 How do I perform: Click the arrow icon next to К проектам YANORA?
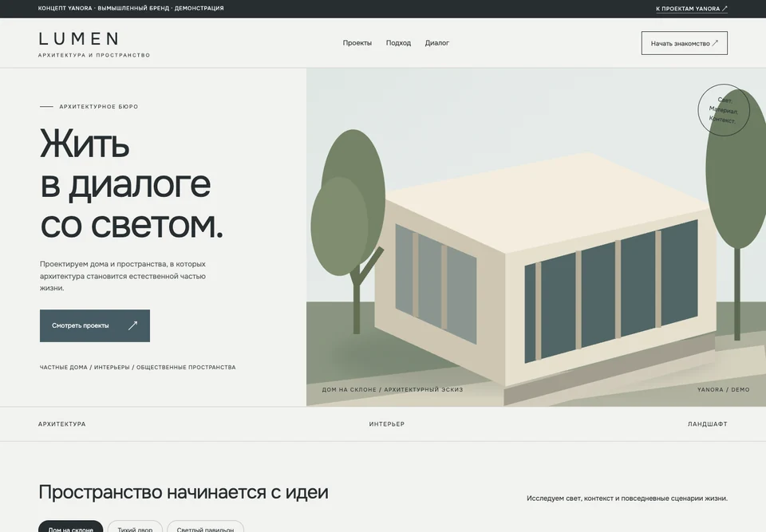[x=725, y=8]
